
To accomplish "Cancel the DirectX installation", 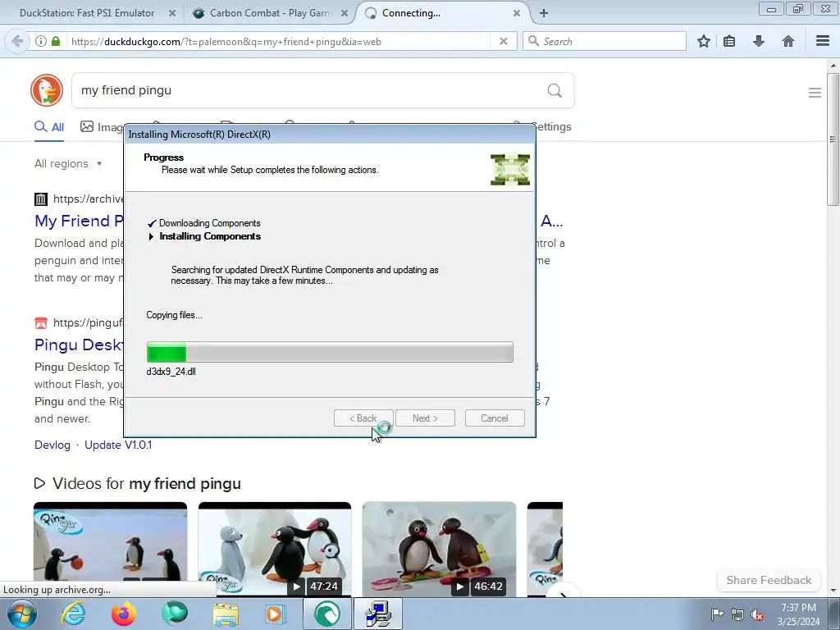I will tap(495, 418).
